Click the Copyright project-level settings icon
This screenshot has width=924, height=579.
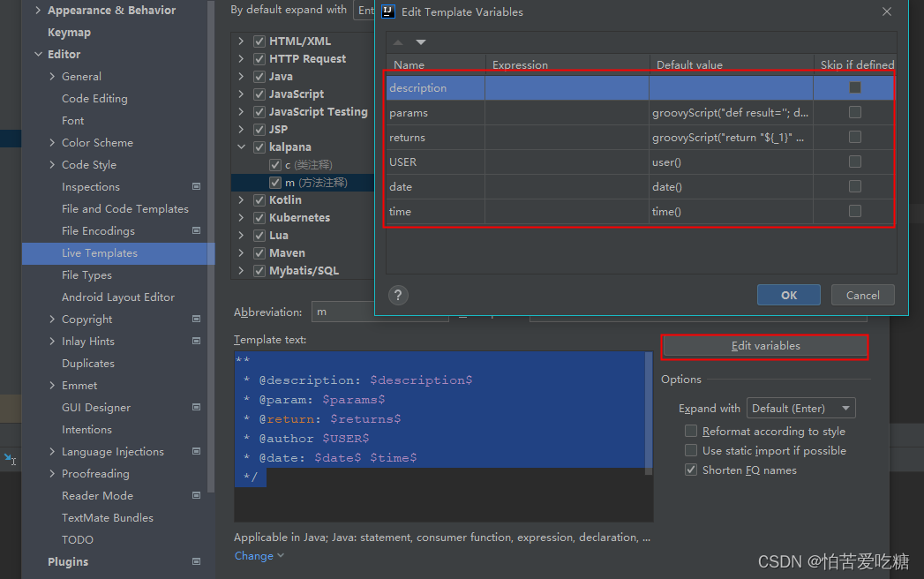(196, 319)
